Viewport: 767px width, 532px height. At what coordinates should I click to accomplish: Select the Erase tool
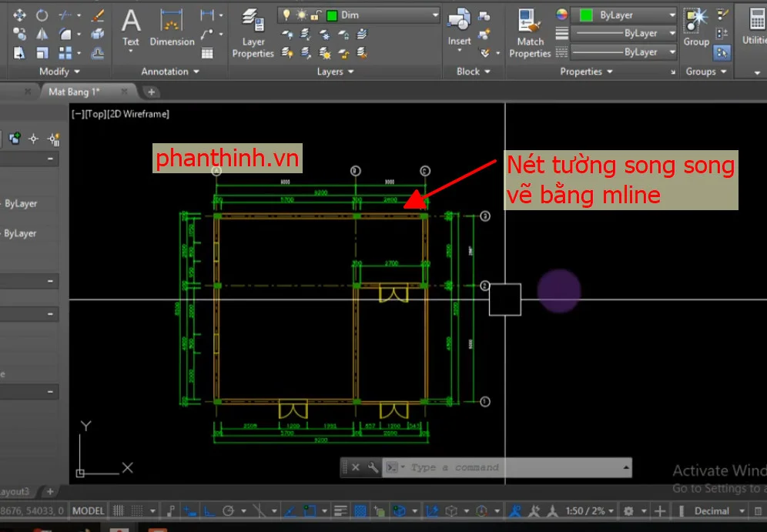(x=98, y=15)
